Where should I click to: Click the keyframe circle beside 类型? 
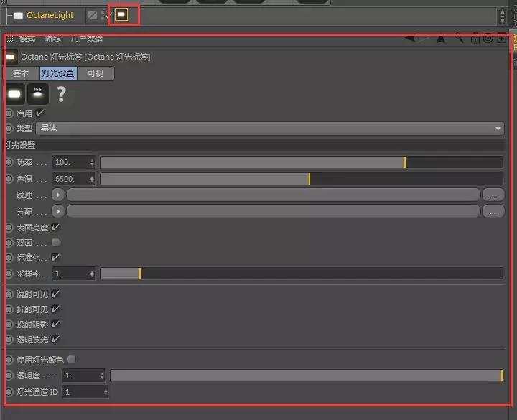pos(9,129)
